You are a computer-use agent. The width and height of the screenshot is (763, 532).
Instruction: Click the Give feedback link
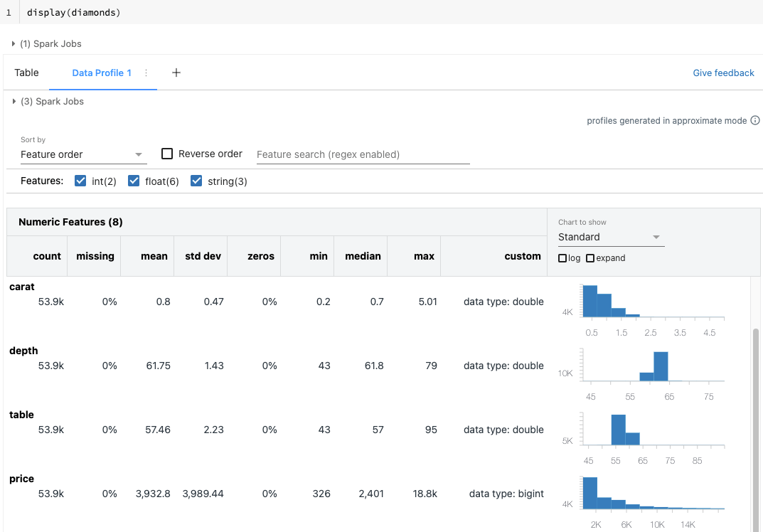point(723,73)
